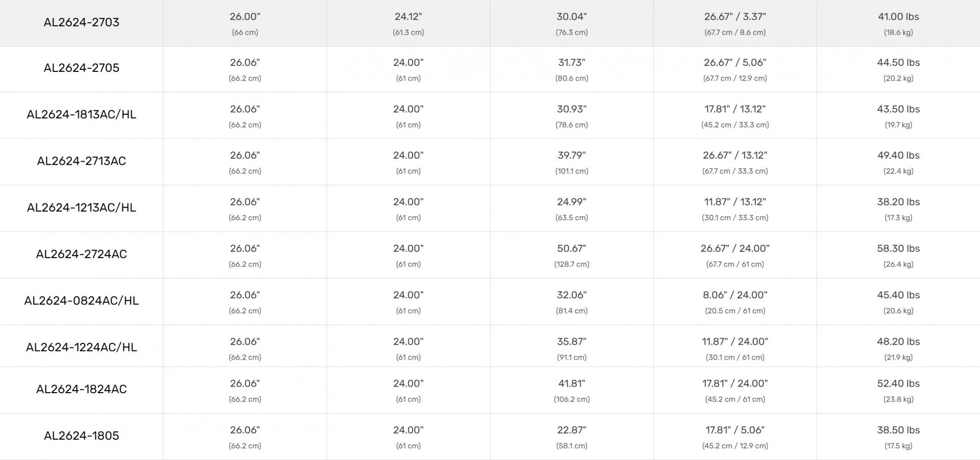Select the 58.30 lbs weight cell
Image resolution: width=980 pixels, height=460 pixels.
click(x=898, y=249)
